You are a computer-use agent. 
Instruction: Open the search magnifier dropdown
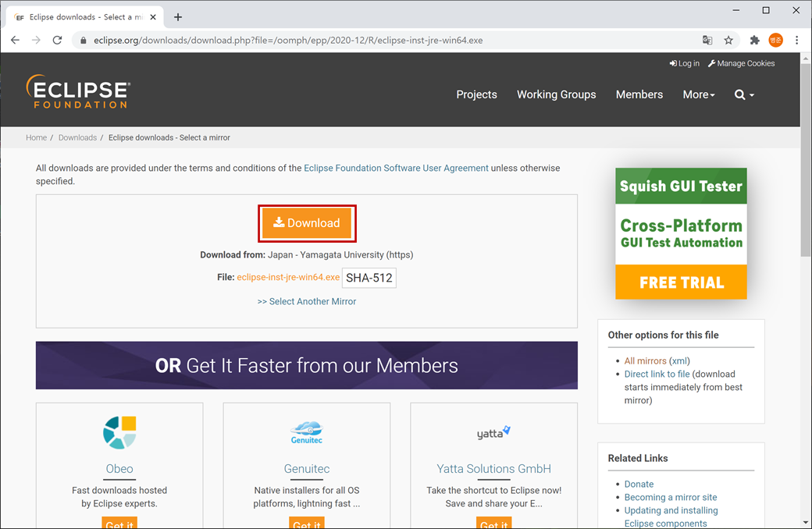(x=744, y=94)
